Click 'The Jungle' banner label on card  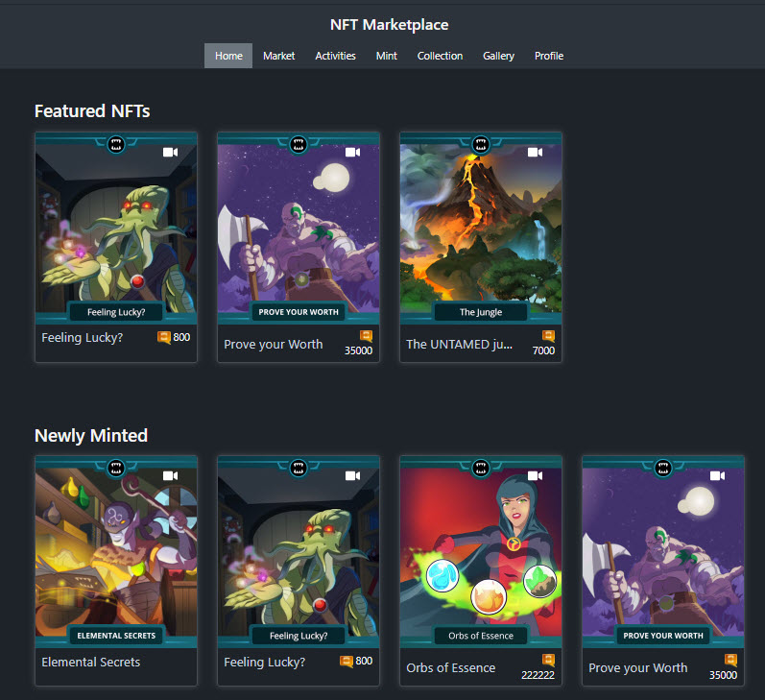481,312
